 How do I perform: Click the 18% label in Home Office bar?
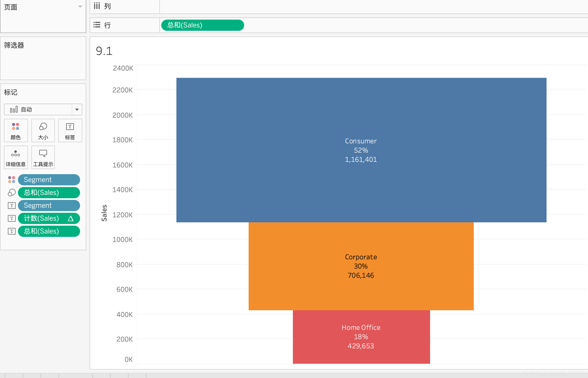pyautogui.click(x=361, y=337)
